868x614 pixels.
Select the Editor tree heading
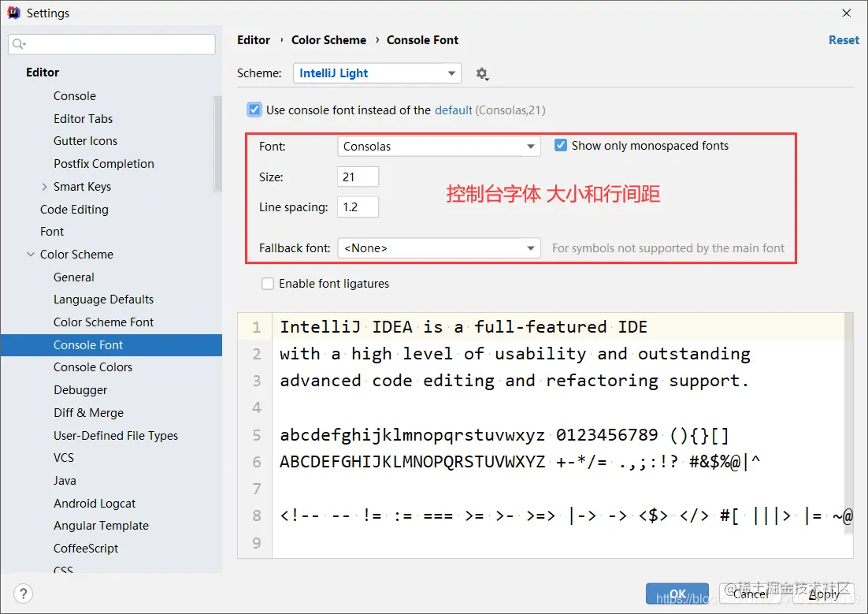coord(43,72)
